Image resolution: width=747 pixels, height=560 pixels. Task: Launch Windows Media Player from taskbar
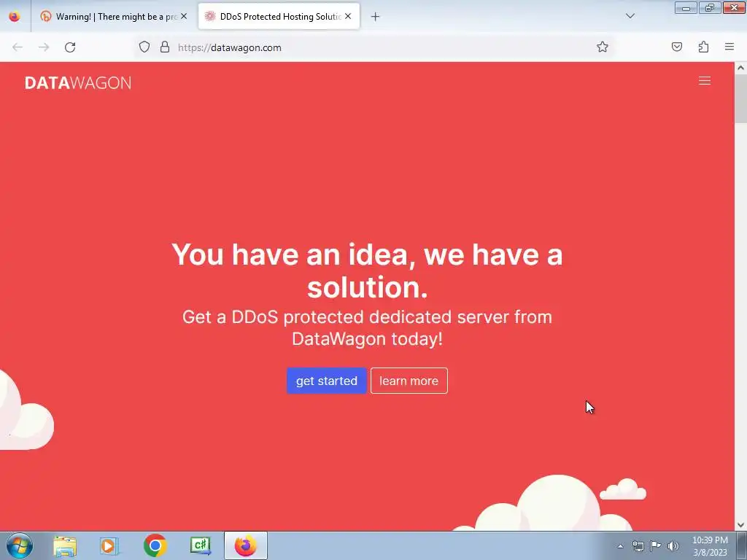109,545
